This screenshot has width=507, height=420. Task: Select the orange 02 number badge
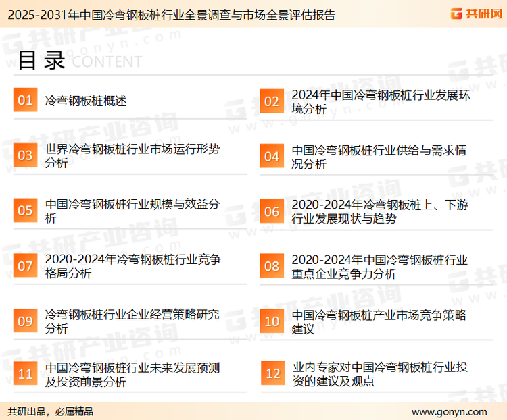271,101
